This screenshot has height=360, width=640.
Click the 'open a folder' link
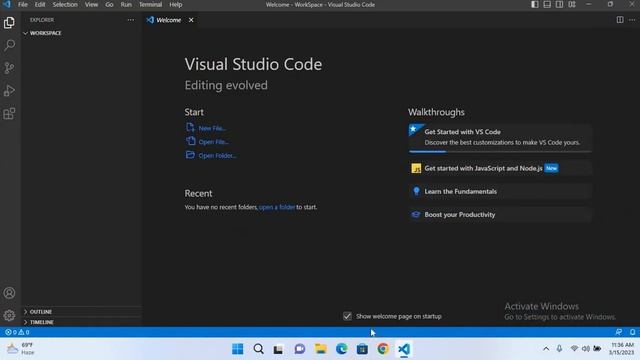point(277,207)
